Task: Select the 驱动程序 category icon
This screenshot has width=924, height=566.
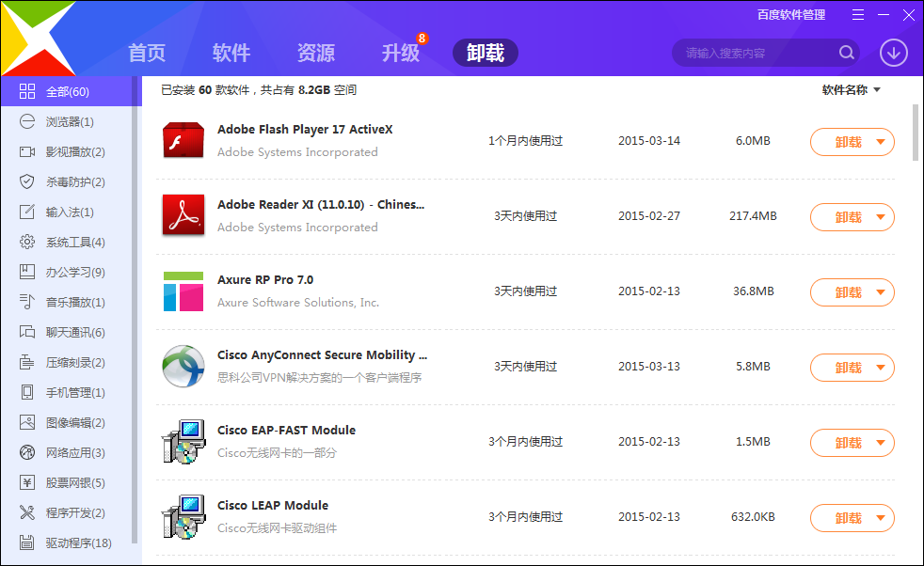Action: [x=26, y=542]
